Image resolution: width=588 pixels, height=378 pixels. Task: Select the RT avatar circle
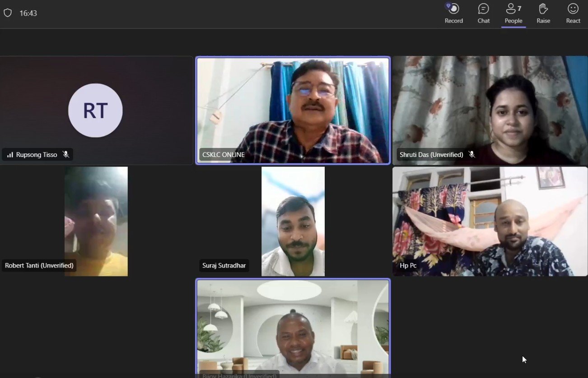[95, 111]
